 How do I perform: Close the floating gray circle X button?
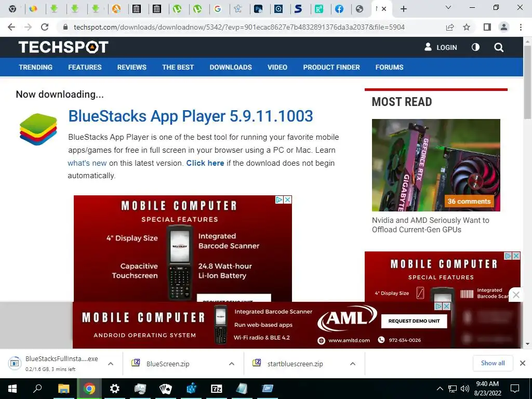pos(516,295)
